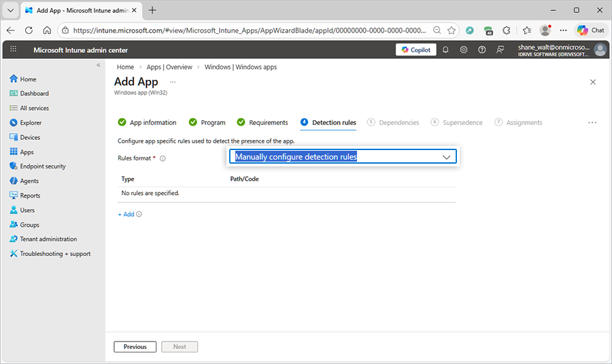Open the app launcher waffle menu
Screen dimensions: 612x364
(x=13, y=50)
